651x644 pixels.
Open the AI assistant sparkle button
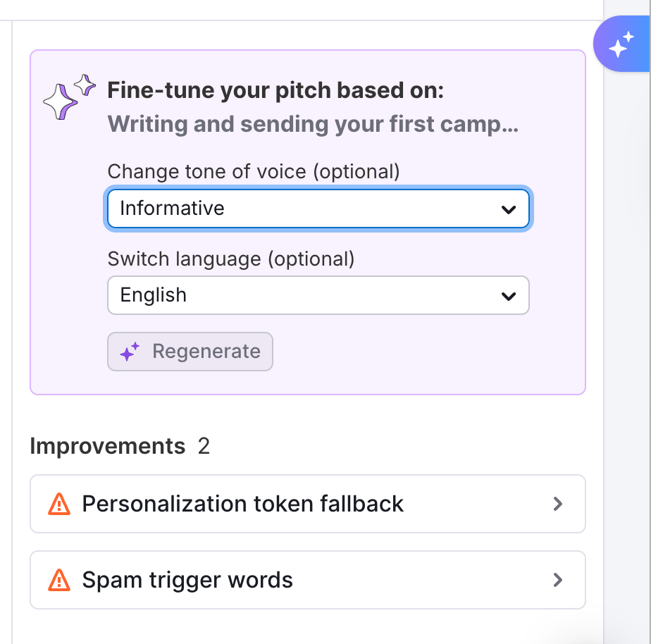(x=621, y=45)
